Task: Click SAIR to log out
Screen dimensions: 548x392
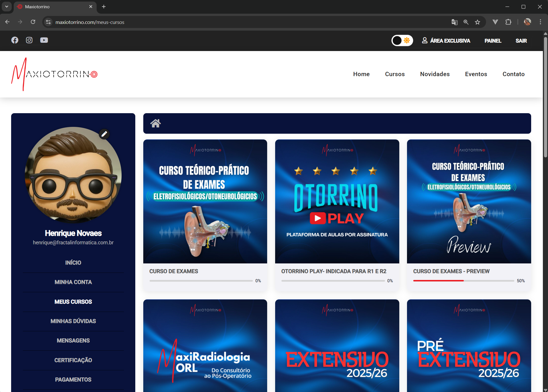Action: coord(521,41)
